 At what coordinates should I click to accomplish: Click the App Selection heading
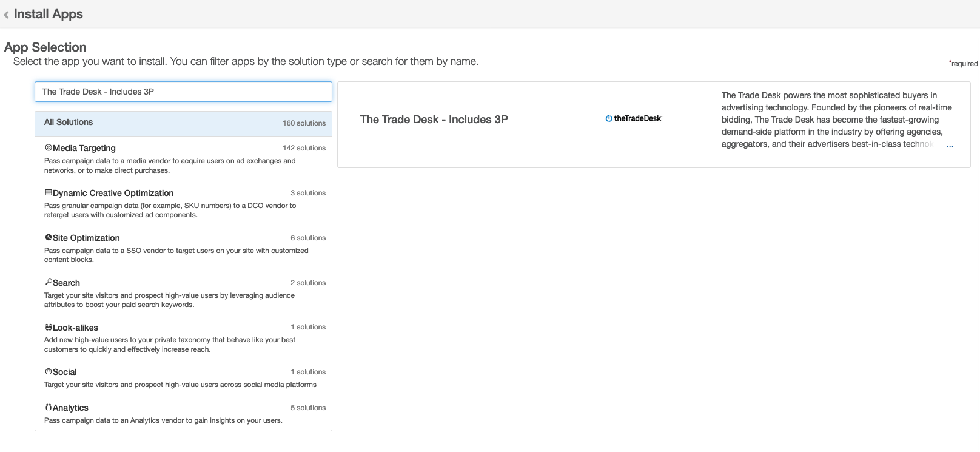click(x=45, y=47)
